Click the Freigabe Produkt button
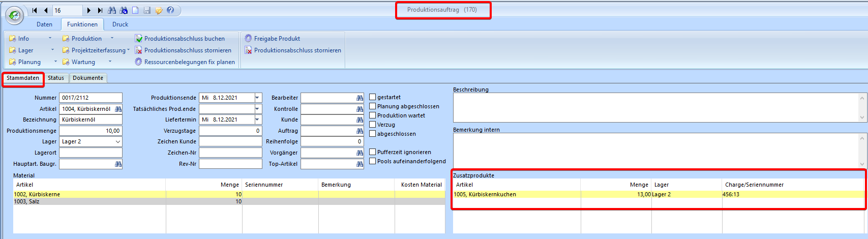Screen dimensions: 868x239 pyautogui.click(x=277, y=39)
